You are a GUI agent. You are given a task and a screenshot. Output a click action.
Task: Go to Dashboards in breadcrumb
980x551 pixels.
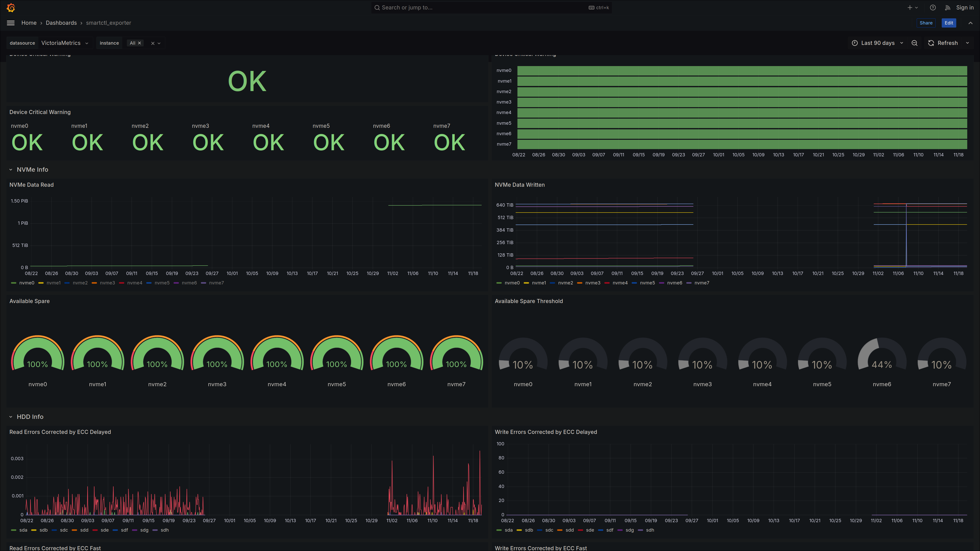[x=61, y=23]
